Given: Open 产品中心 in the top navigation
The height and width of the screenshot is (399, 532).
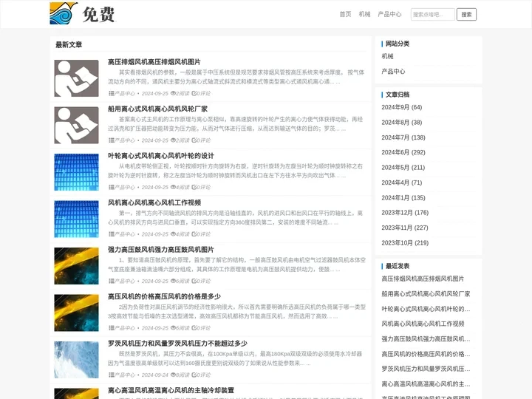Looking at the screenshot, I should (x=389, y=14).
